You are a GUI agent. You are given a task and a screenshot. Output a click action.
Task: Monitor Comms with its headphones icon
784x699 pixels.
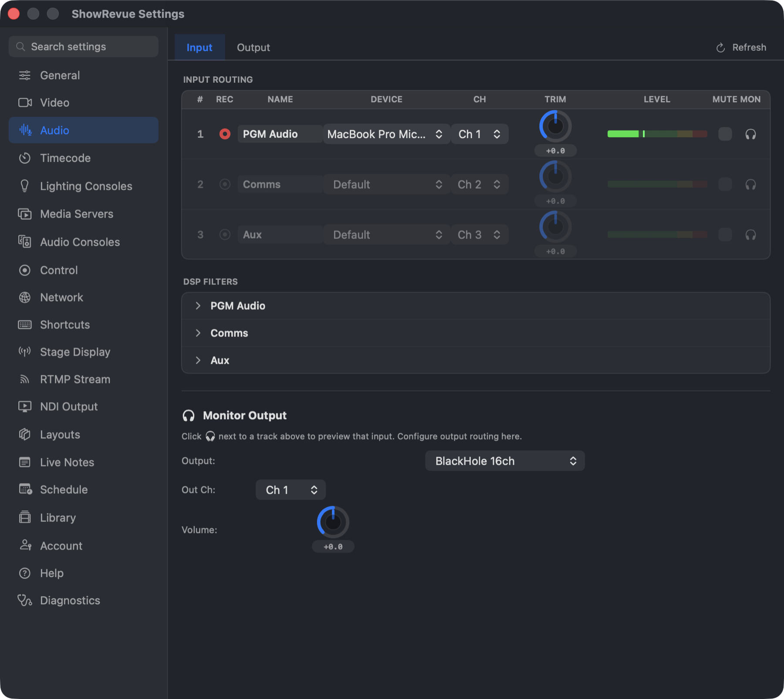[x=750, y=185]
